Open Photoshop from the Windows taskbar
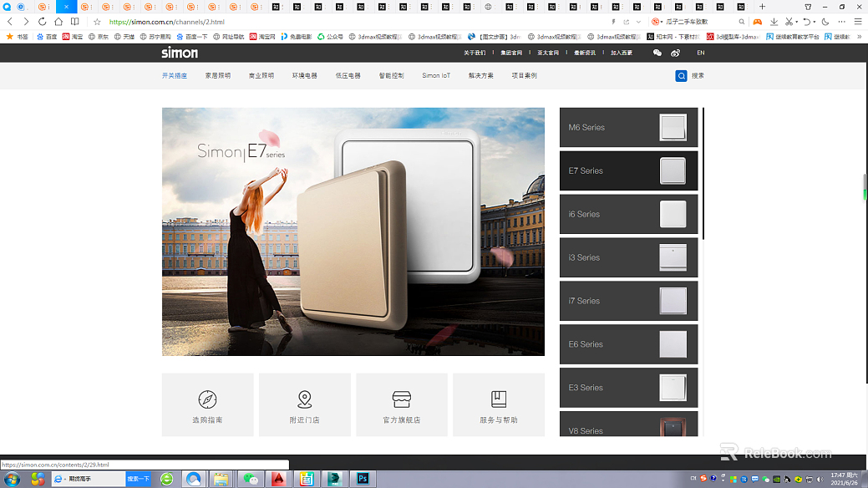Screen dimensions: 868x488 coord(363,479)
